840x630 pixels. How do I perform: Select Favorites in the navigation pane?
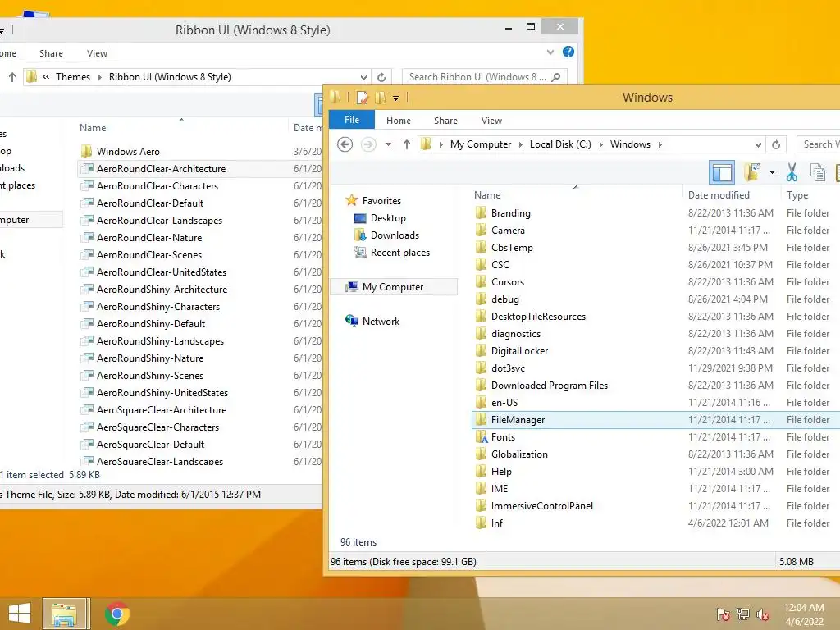coord(381,201)
